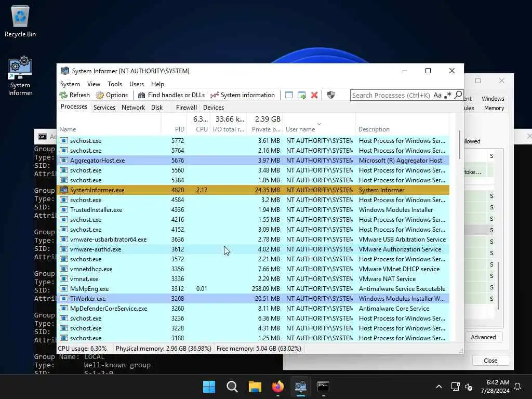Viewport: 532px width, 399px height.
Task: Toggle the regex search option
Action: coord(448,95)
